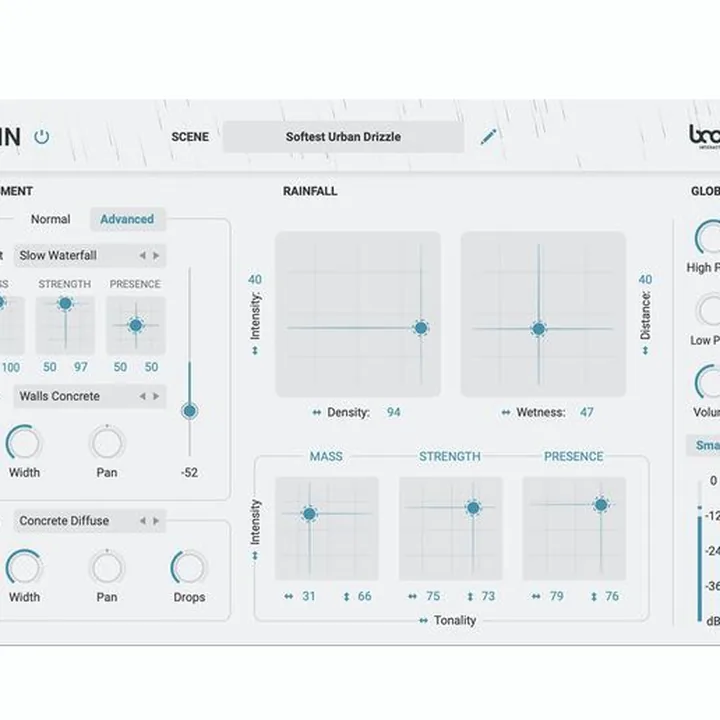The image size is (720, 720).
Task: Click the RAINFALL section heading
Action: coord(310,191)
